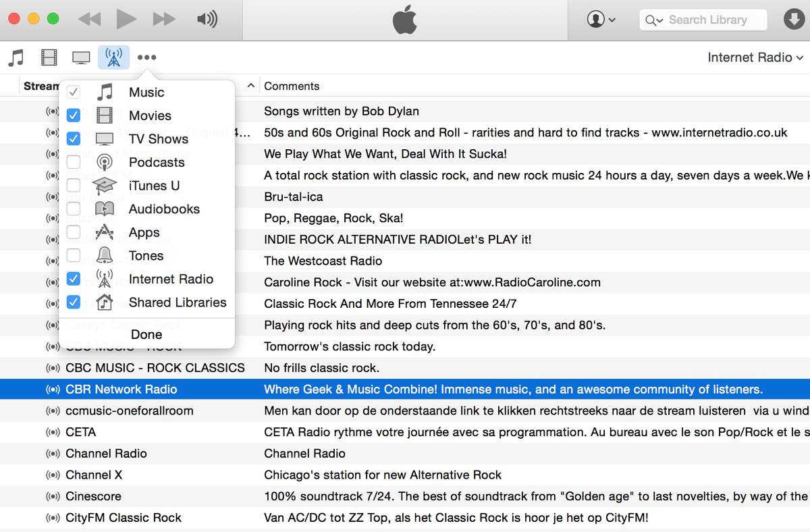Click the Music note icon in the popup
The height and width of the screenshot is (532, 810).
point(105,92)
